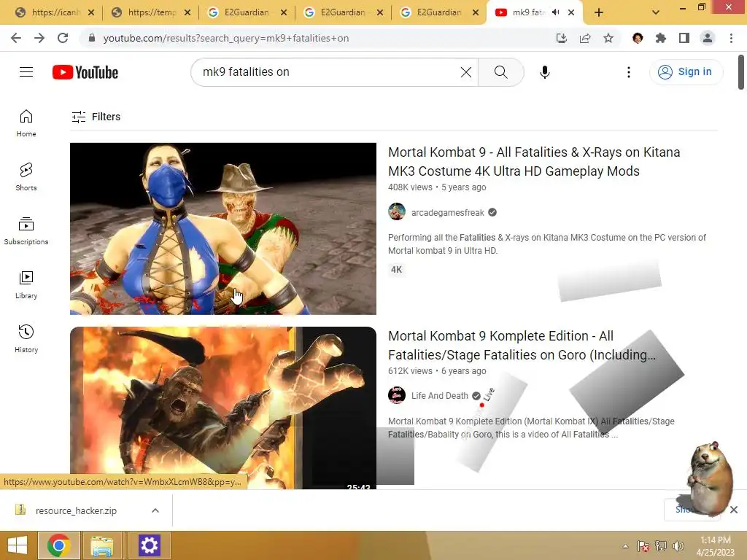This screenshot has height=560, width=747.
Task: Reload the current page
Action: (x=63, y=38)
